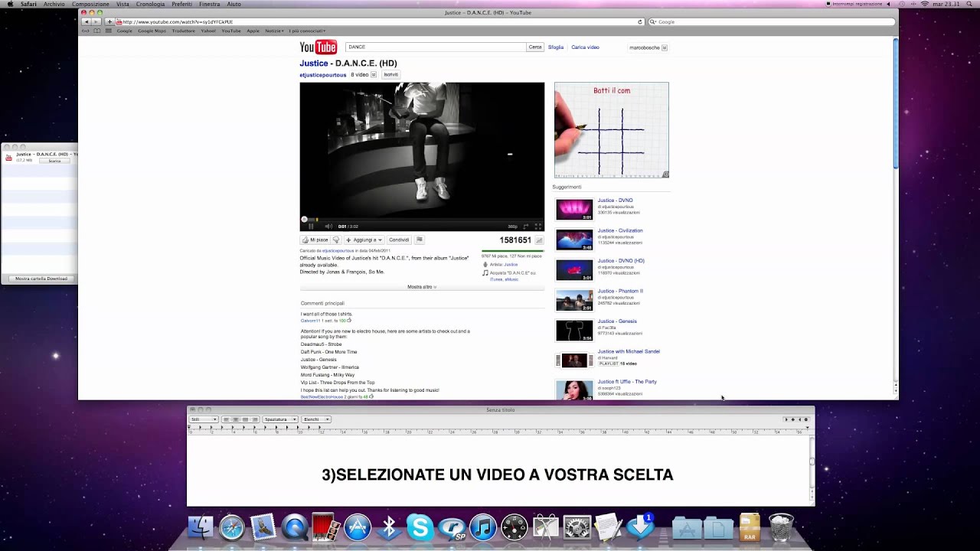Click the YouTube search field
The image size is (980, 551).
(436, 47)
